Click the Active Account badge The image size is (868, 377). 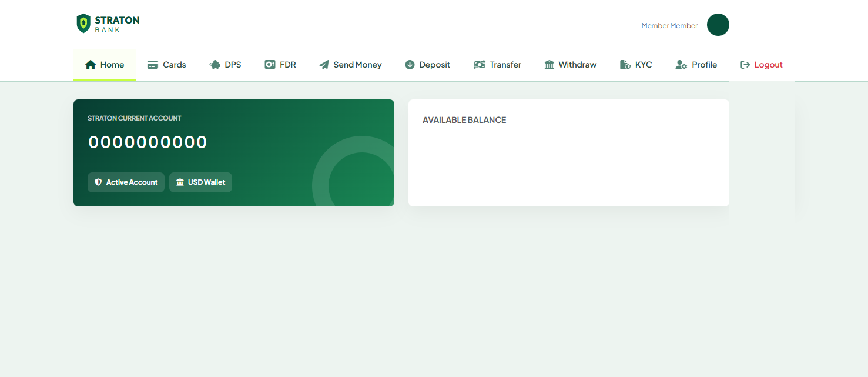126,182
